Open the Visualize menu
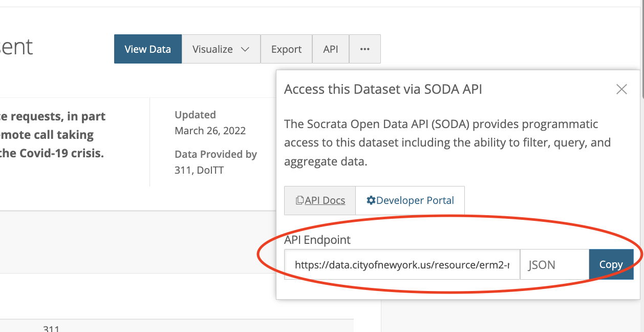This screenshot has height=332, width=644. point(212,49)
